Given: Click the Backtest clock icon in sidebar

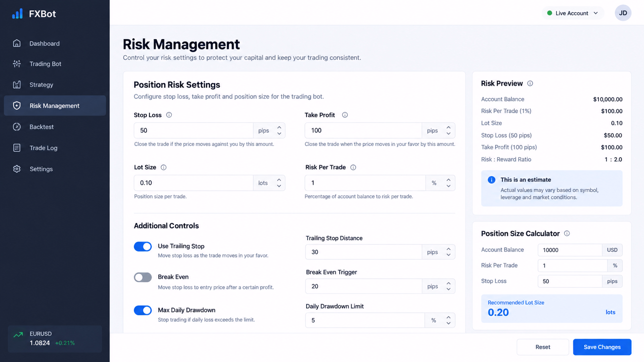Looking at the screenshot, I should coord(17,127).
